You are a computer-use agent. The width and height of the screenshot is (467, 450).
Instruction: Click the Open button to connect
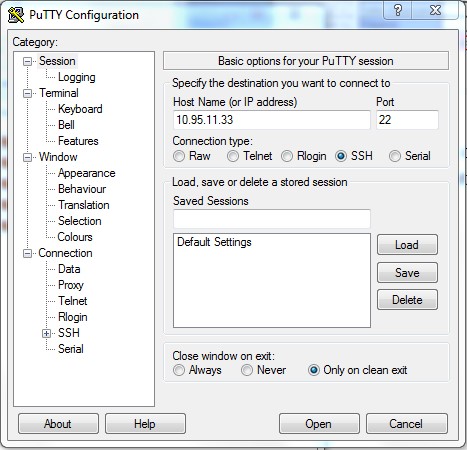[x=319, y=424]
